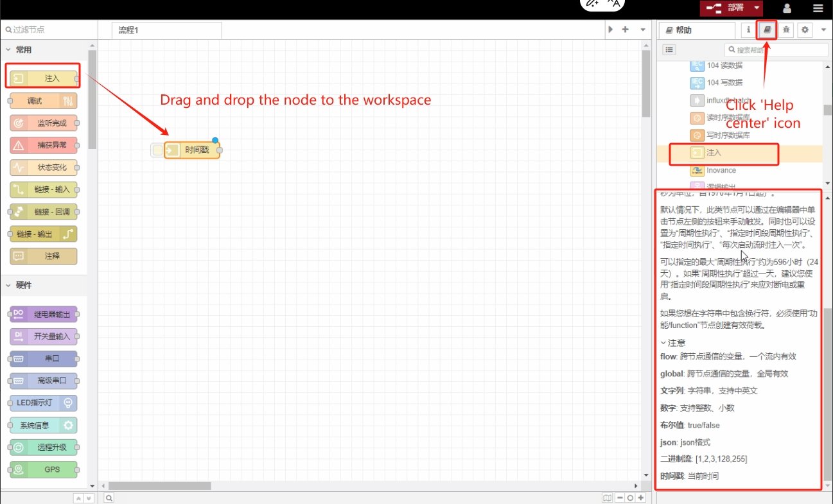
Task: Select 104 读数据 in help list
Action: click(x=724, y=65)
